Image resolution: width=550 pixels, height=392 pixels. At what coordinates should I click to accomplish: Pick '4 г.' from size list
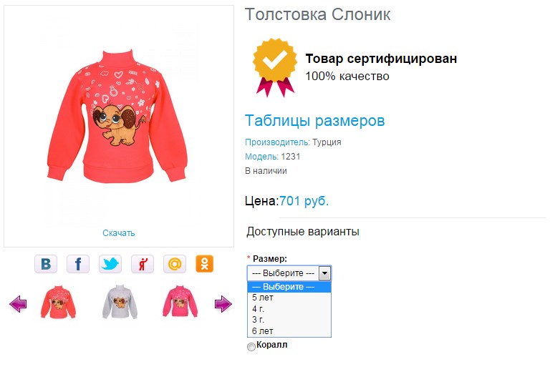click(x=289, y=309)
